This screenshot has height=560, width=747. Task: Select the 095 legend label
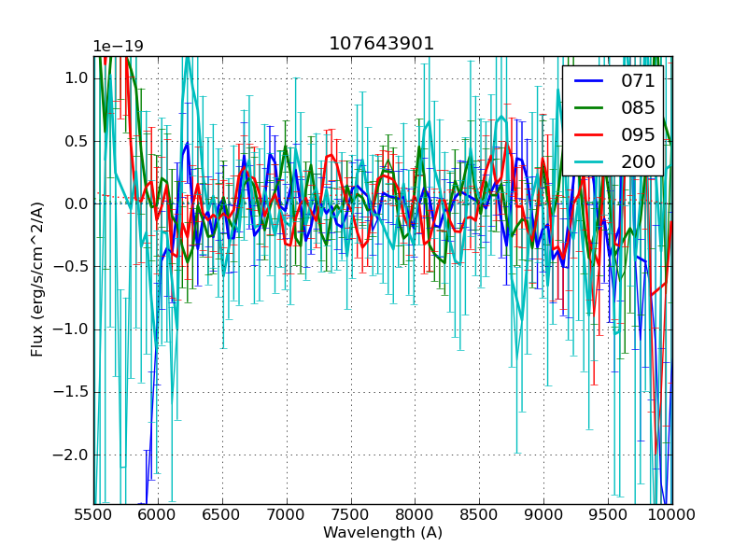pyautogui.click(x=638, y=134)
